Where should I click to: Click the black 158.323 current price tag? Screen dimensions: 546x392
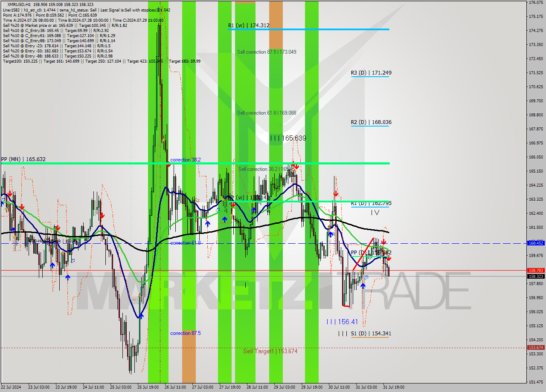click(536, 276)
